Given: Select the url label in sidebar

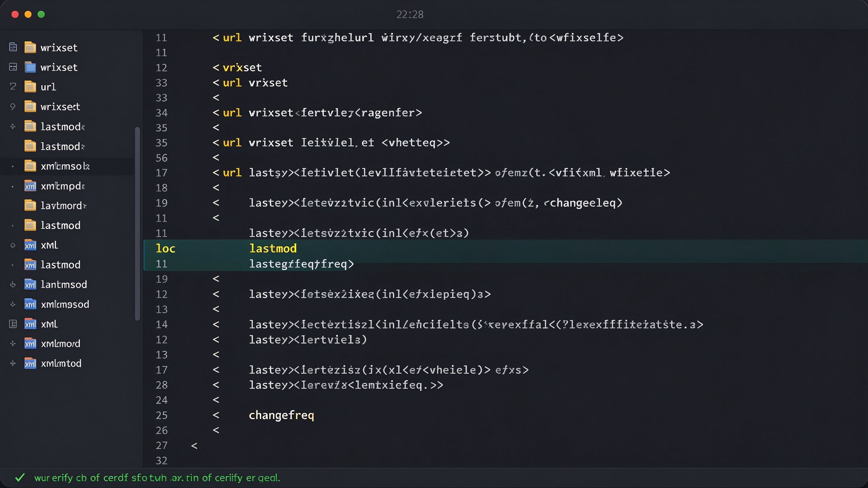Looking at the screenshot, I should (48, 87).
